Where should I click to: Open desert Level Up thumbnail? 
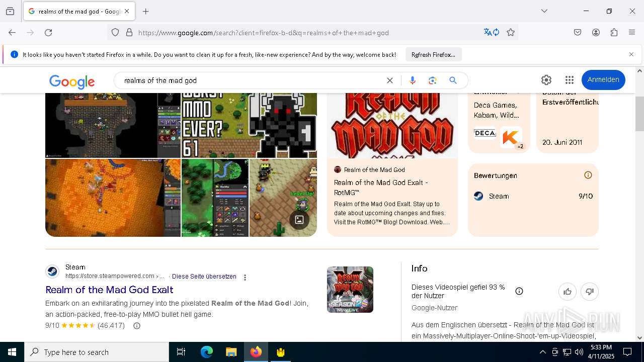pos(283,198)
